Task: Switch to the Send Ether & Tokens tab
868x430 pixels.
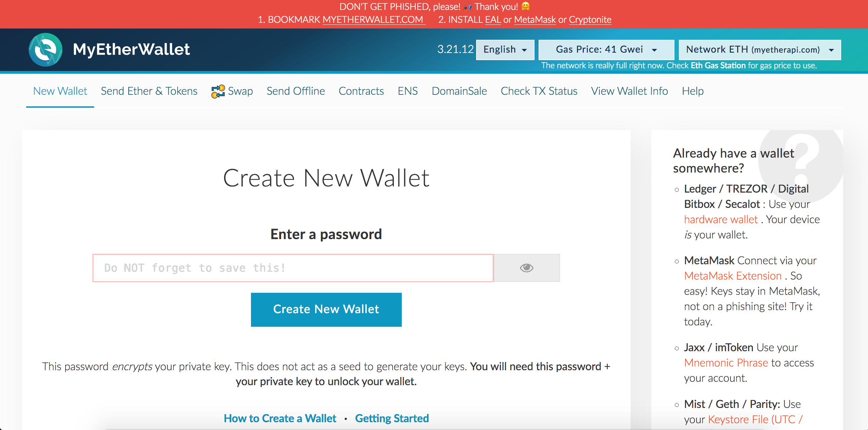Action: 149,91
